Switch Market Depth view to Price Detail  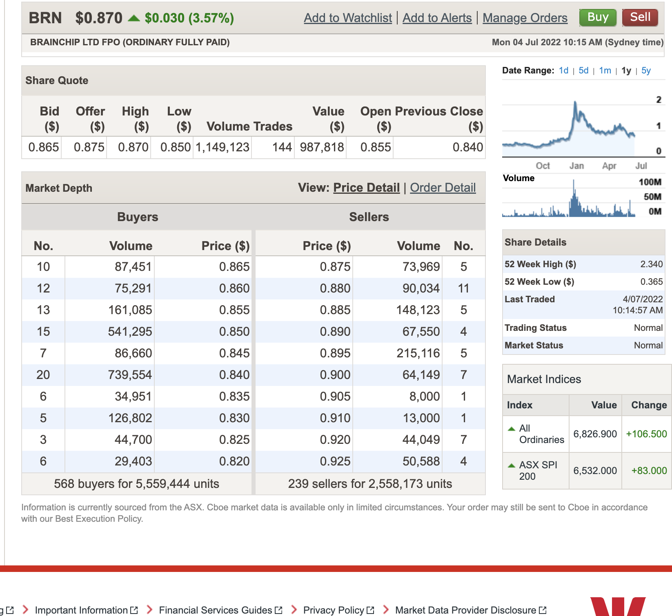point(366,188)
